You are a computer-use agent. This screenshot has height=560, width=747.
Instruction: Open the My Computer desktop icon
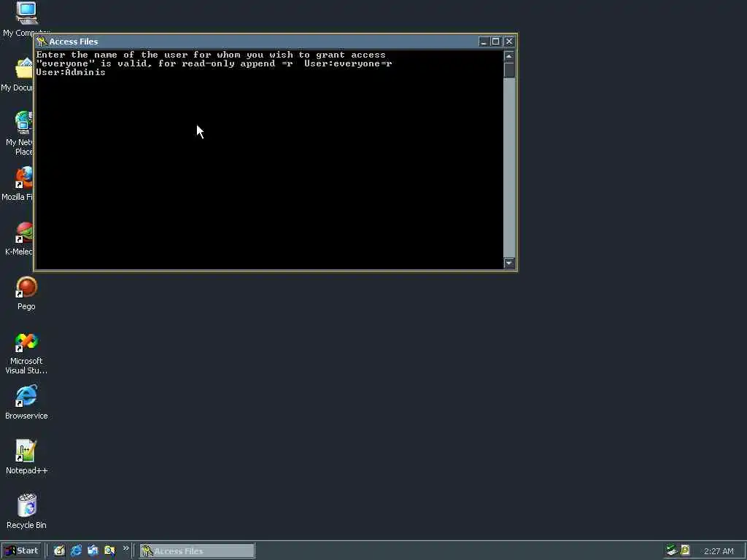[x=27, y=13]
